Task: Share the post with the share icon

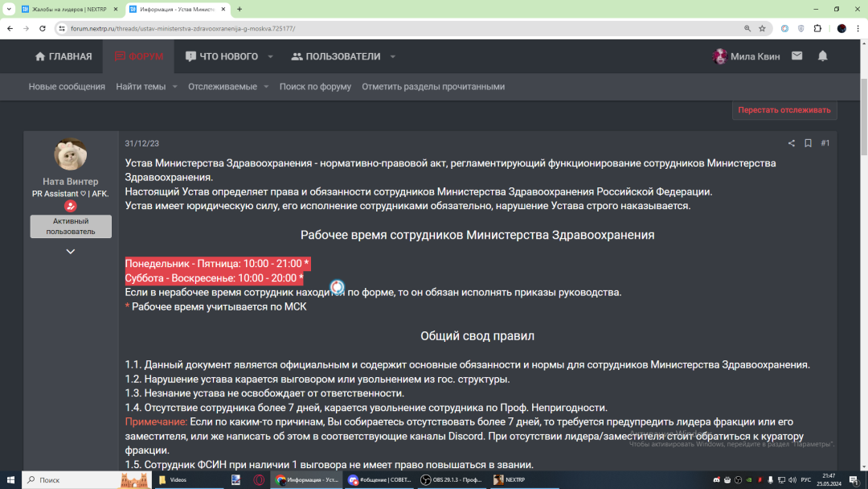Action: coord(791,143)
